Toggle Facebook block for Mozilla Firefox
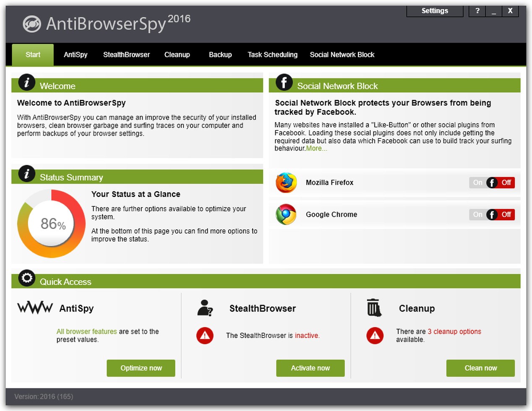The image size is (532, 411). tap(492, 182)
